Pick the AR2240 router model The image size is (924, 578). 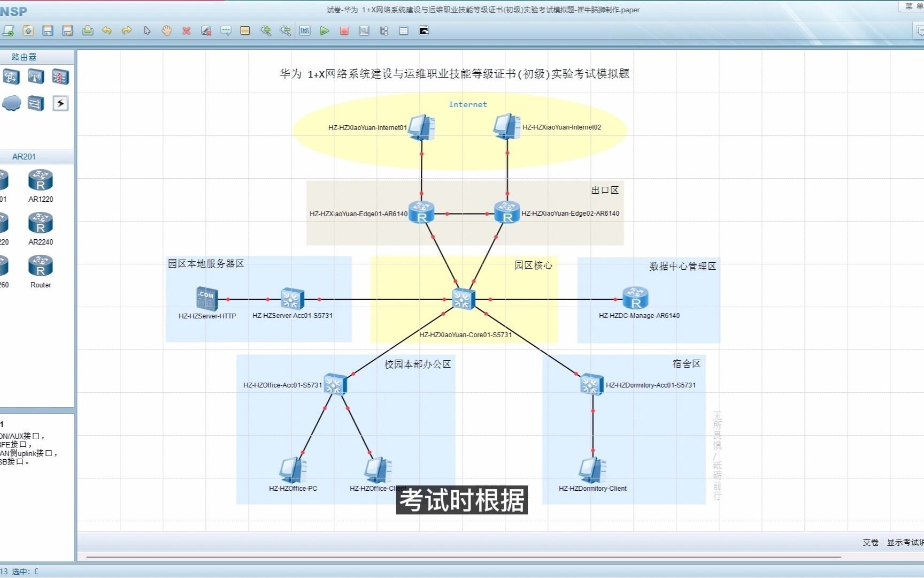coord(41,229)
